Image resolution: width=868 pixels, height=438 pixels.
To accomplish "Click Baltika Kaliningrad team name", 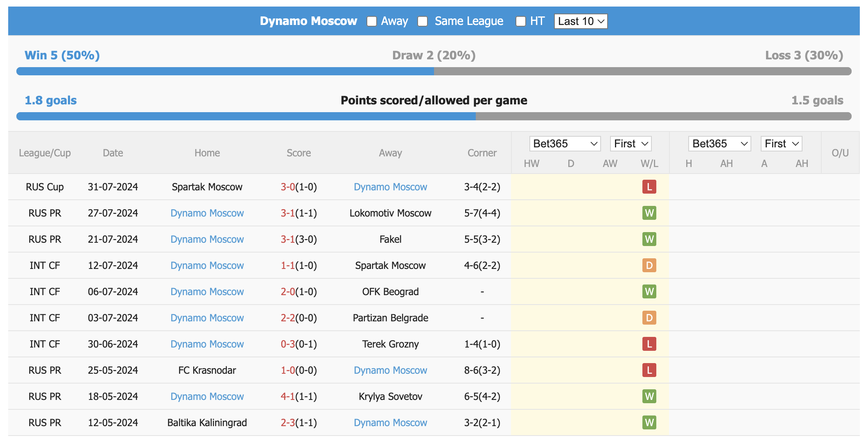I will [207, 423].
